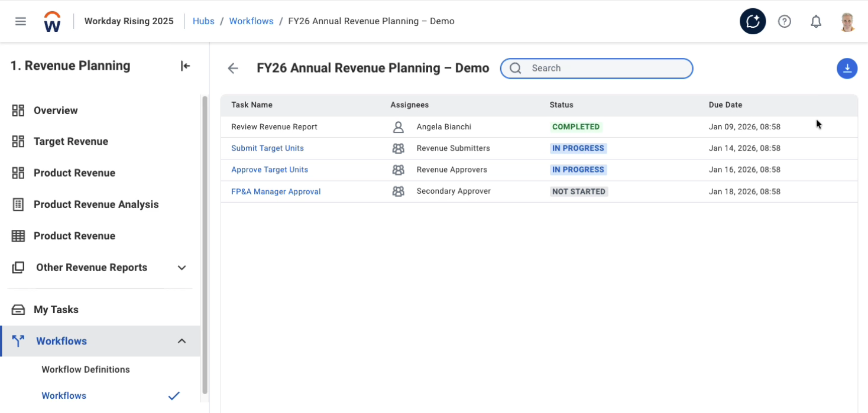Open the user profile avatar
Viewport: 868px width, 413px height.
pos(847,22)
